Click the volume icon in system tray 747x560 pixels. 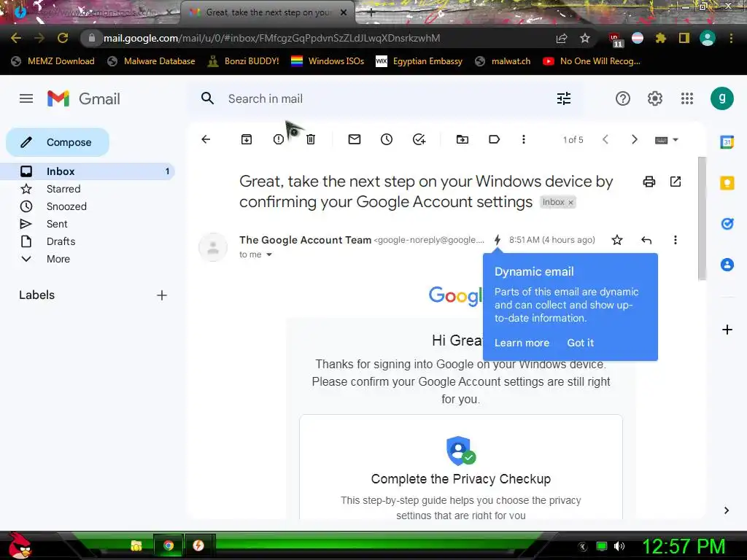coord(619,546)
